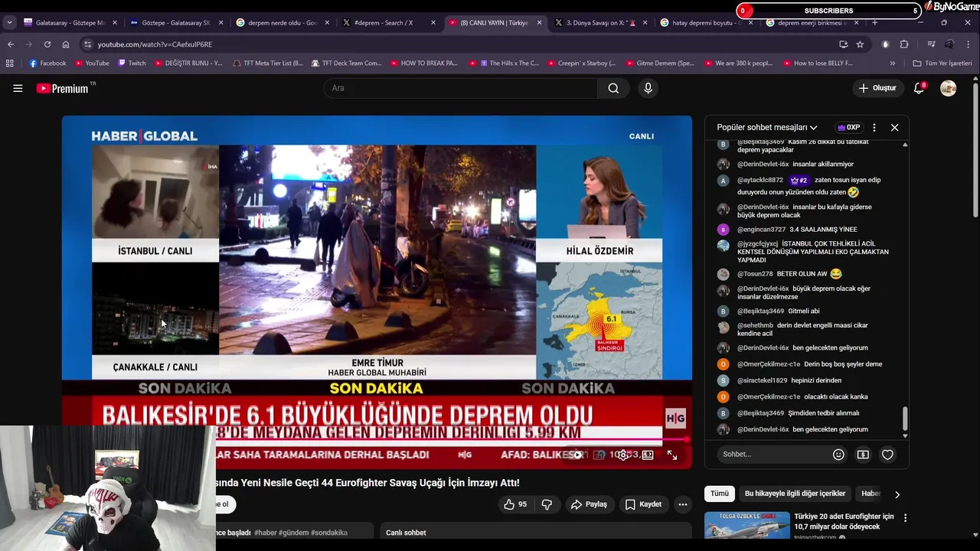This screenshot has width=980, height=551.
Task: Click the Kaydet save button
Action: tap(643, 504)
